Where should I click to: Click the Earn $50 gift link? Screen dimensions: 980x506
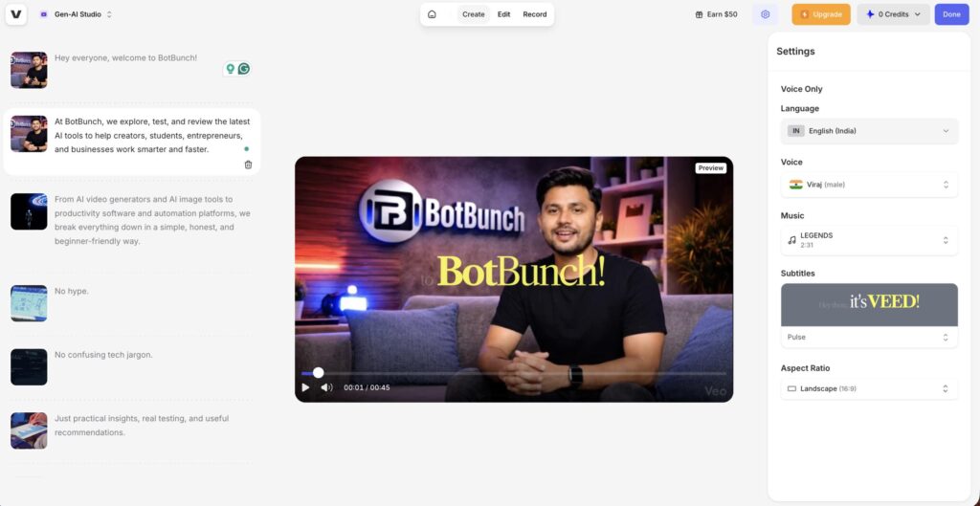pyautogui.click(x=716, y=14)
